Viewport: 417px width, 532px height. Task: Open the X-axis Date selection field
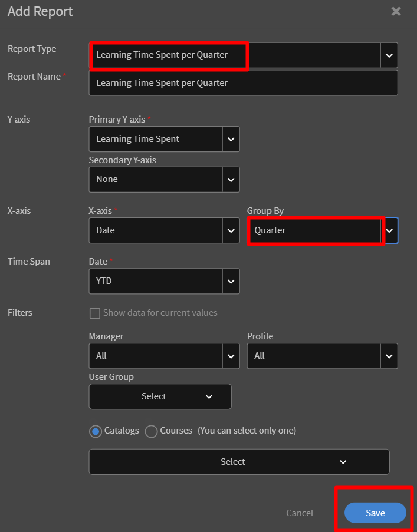click(156, 231)
